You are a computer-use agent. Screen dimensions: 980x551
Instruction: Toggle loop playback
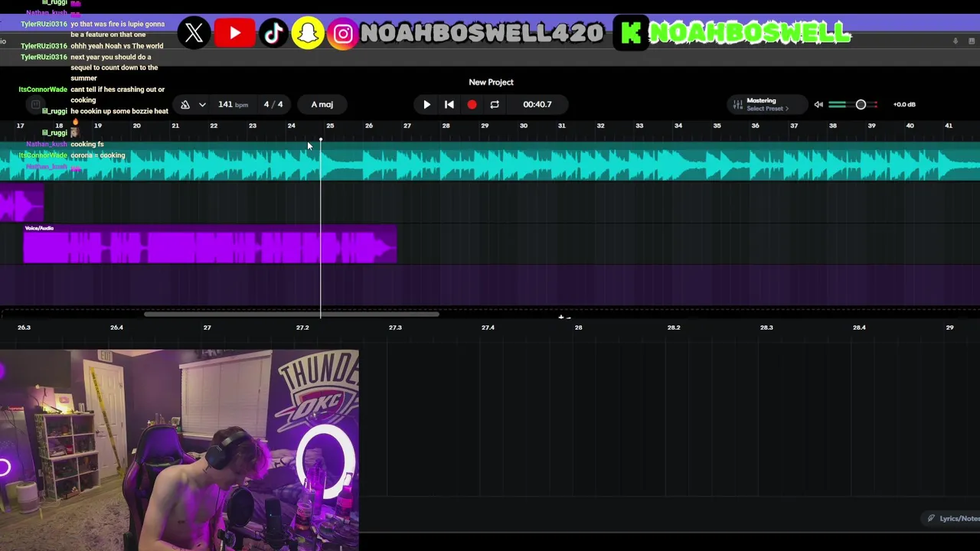tap(495, 105)
